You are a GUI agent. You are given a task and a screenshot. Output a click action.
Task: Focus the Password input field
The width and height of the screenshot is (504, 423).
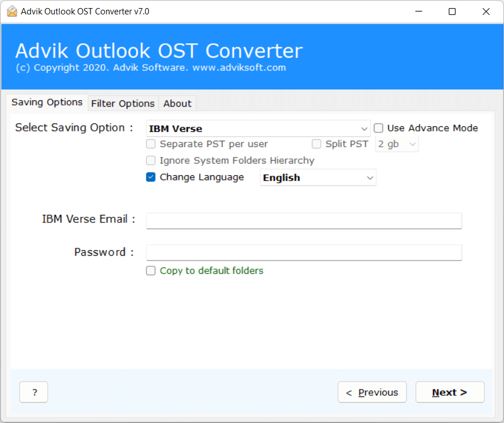[304, 252]
